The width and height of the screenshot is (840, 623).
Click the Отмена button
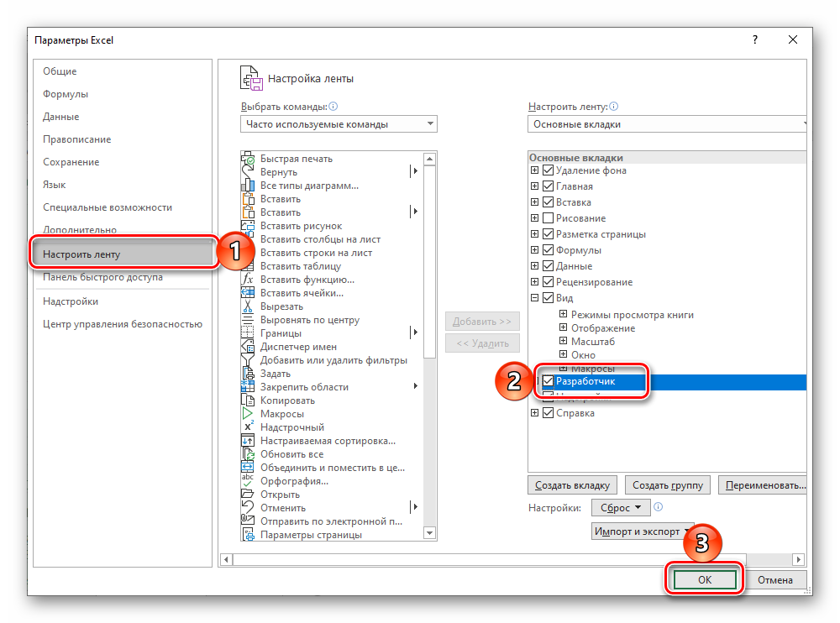(x=774, y=579)
